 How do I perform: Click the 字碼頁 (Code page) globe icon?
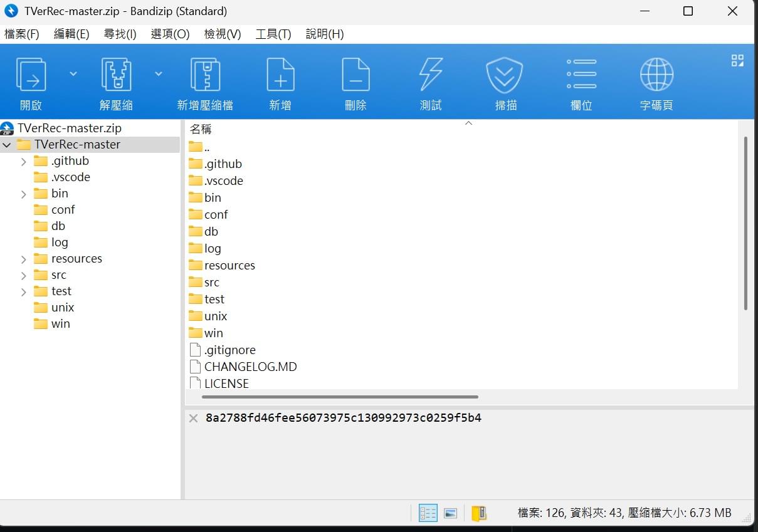point(656,75)
